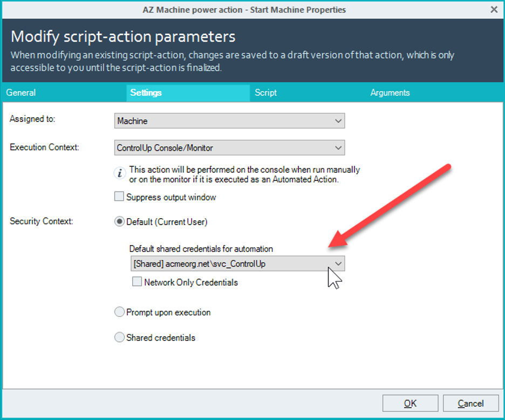Click the Cancel button

point(470,403)
